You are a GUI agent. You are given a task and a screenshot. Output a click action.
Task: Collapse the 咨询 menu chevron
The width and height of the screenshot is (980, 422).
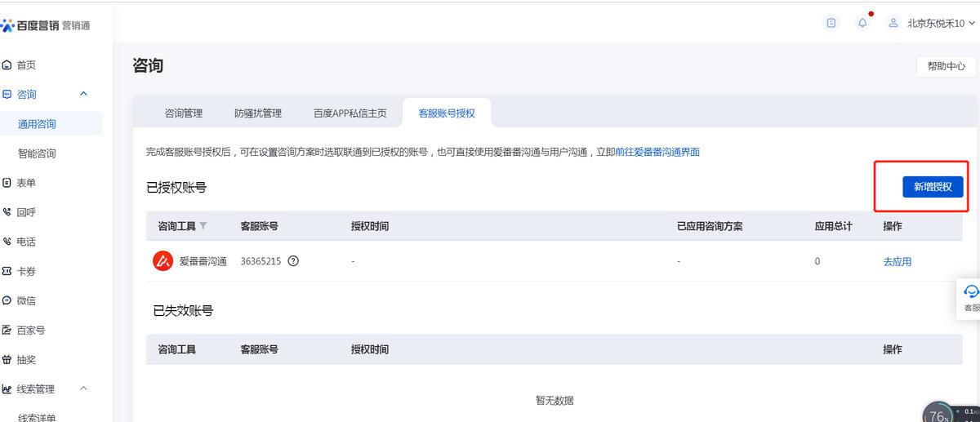pyautogui.click(x=83, y=95)
